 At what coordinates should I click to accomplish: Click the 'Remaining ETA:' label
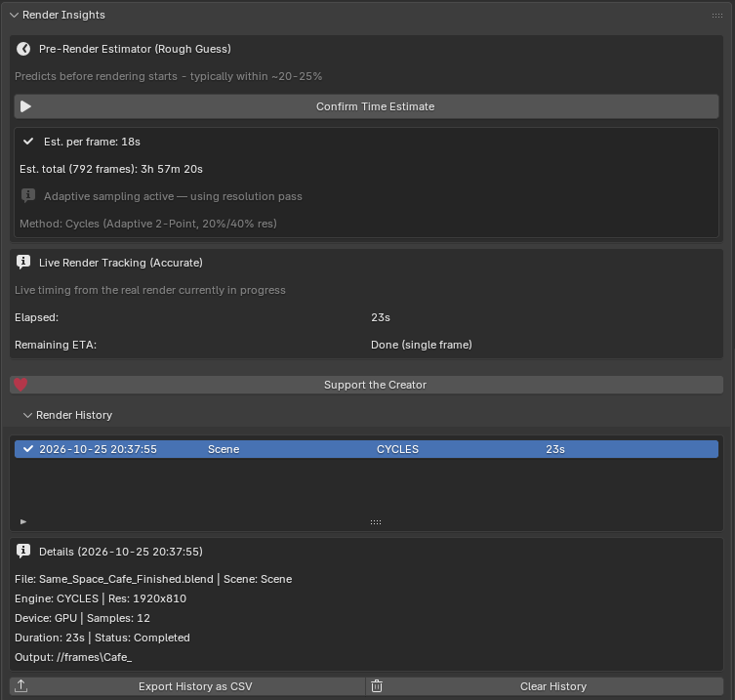tap(56, 345)
